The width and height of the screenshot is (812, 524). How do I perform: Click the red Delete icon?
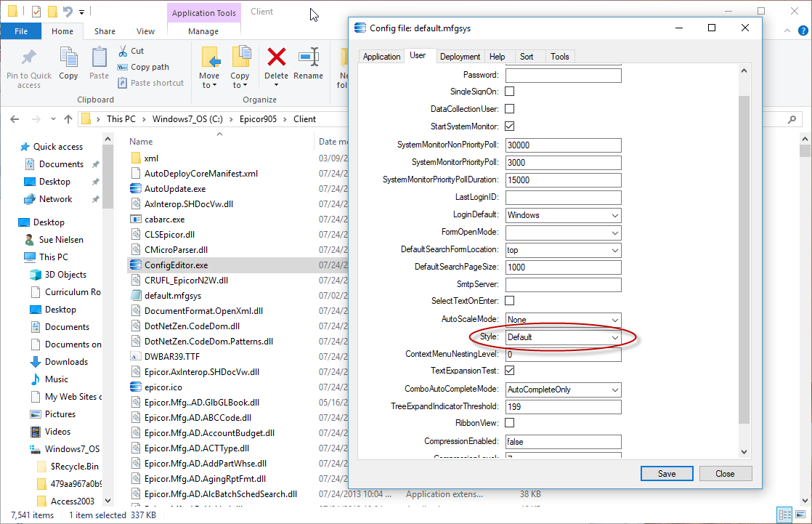coord(277,57)
